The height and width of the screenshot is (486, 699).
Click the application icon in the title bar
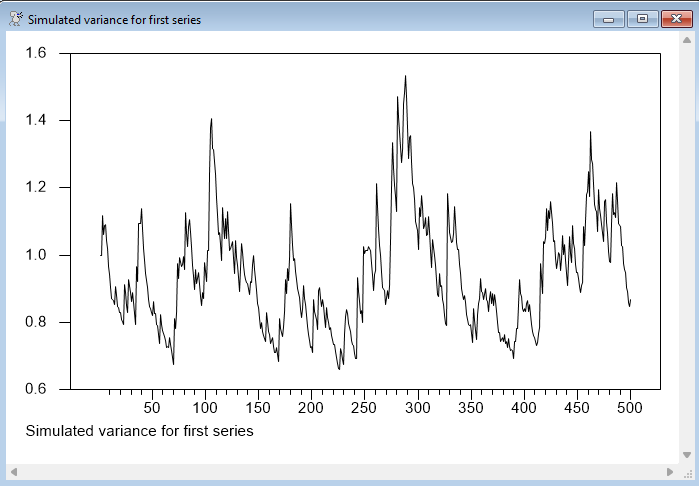tap(15, 19)
